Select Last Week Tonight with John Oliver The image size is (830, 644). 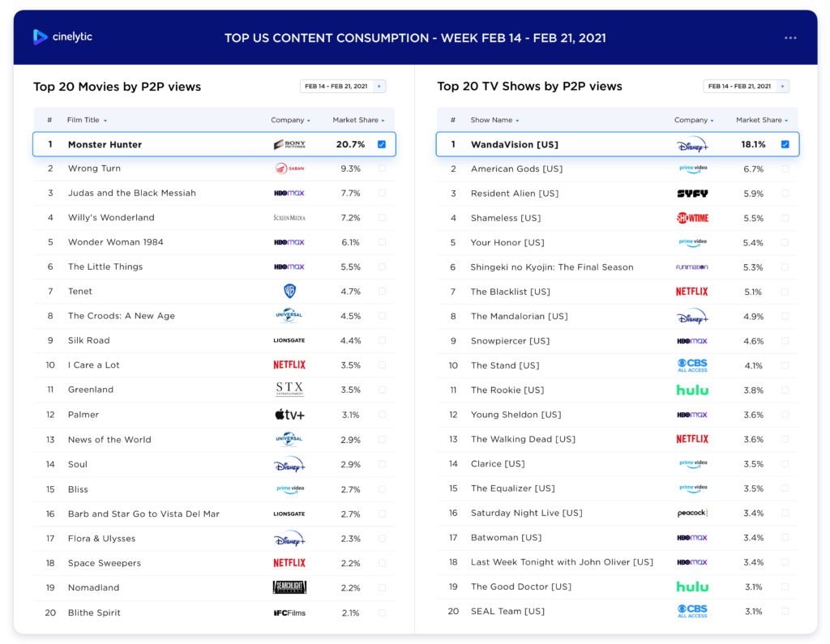(563, 562)
